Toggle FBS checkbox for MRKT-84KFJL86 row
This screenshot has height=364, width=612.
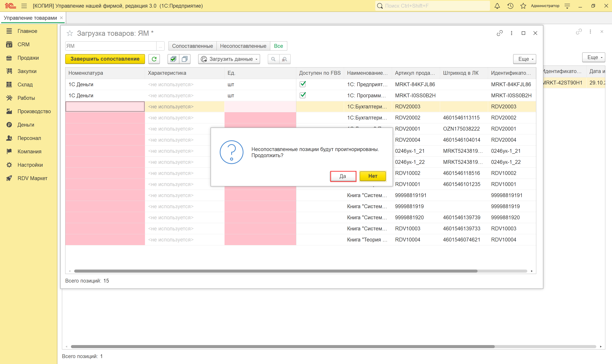pyautogui.click(x=303, y=84)
